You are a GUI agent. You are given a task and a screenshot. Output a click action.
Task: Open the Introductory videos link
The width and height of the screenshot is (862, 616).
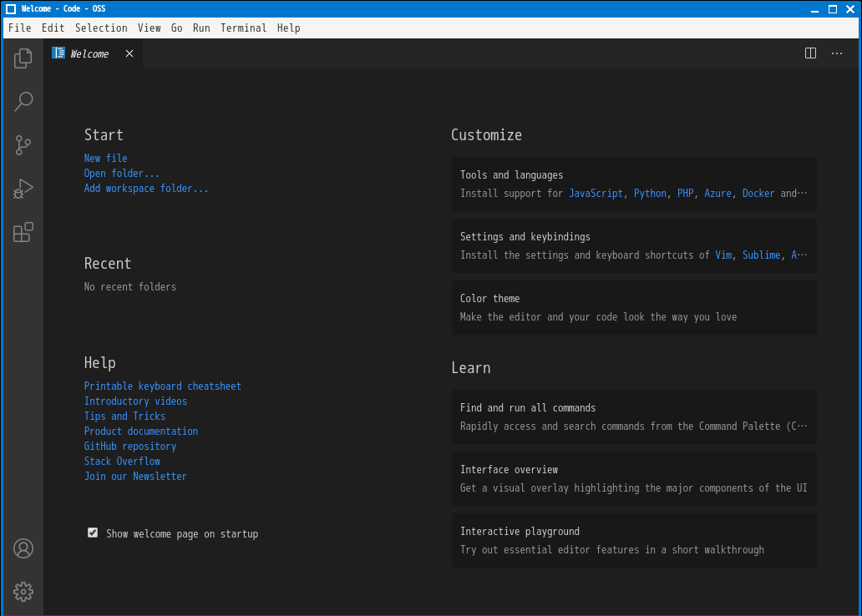point(135,401)
